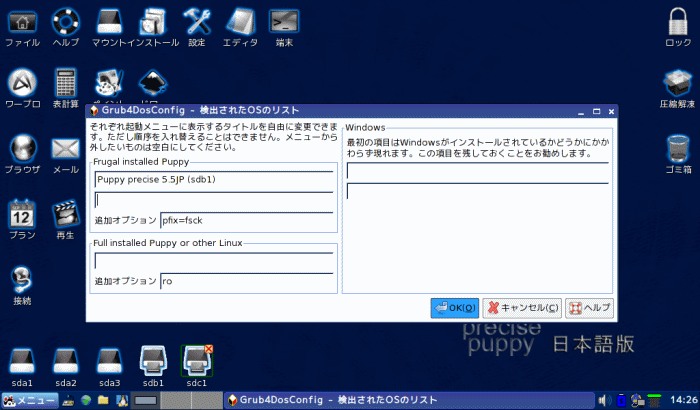This screenshot has width=700, height=410.
Task: Launch the 再生 clapperboard media icon
Action: click(66, 214)
